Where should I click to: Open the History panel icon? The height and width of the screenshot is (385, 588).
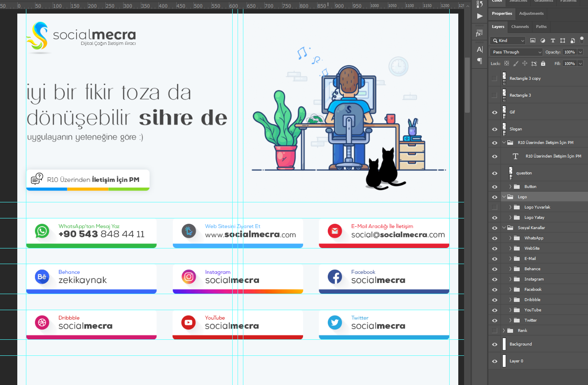pyautogui.click(x=480, y=4)
